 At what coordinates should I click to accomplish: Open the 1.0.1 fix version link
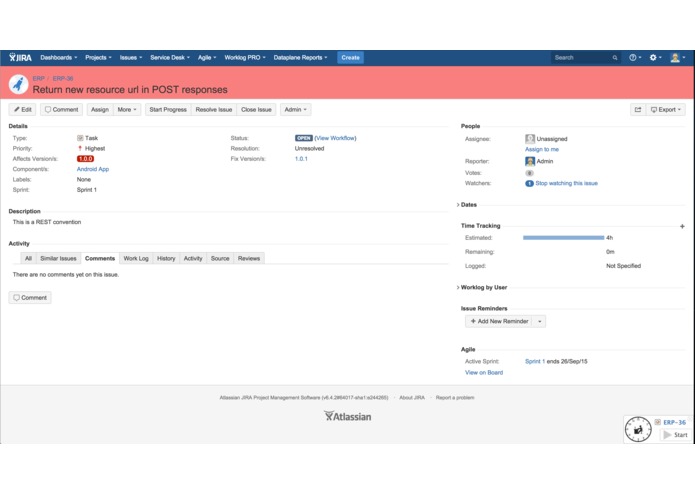[301, 159]
